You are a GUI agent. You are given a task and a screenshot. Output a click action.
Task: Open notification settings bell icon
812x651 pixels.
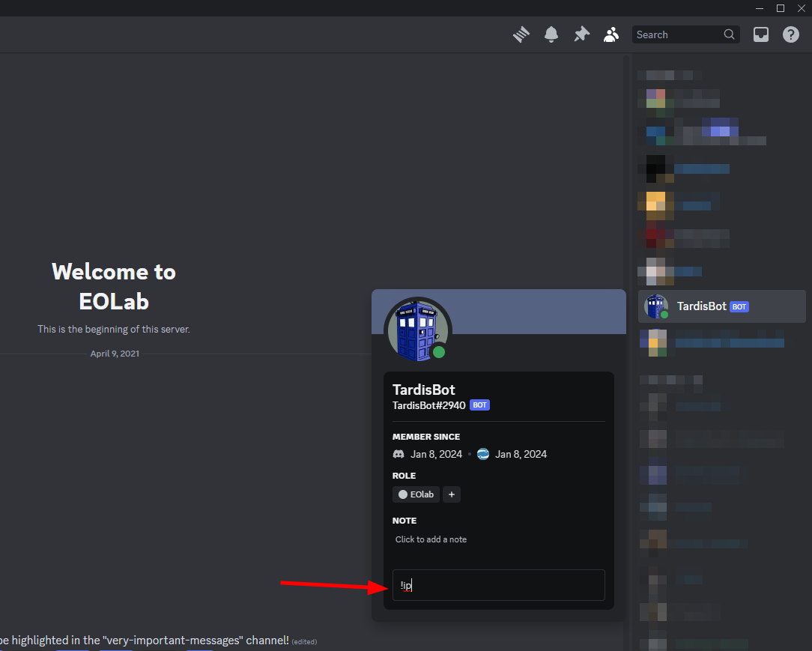(x=551, y=34)
